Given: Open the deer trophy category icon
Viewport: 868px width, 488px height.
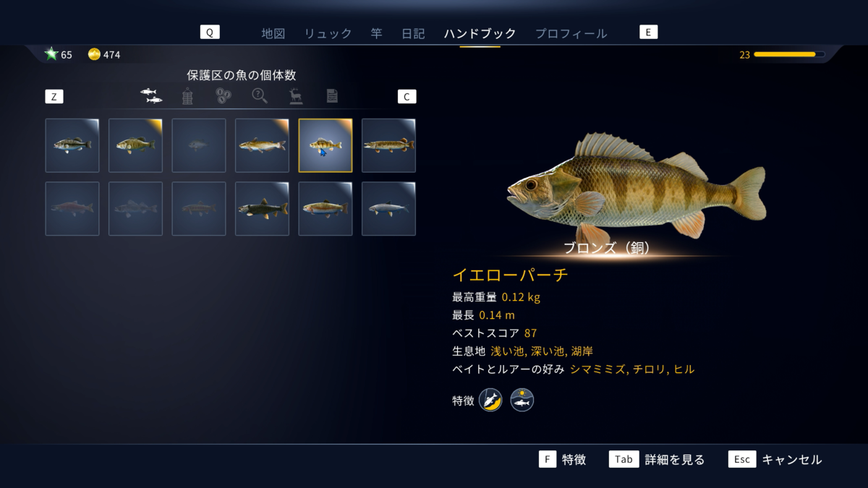Looking at the screenshot, I should click(296, 95).
